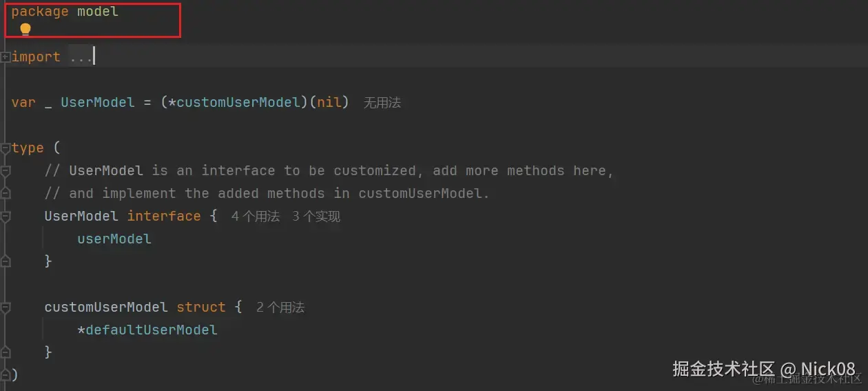Image resolution: width=868 pixels, height=391 pixels.
Task: Expand the folded import block plus marker
Action: tap(6, 57)
